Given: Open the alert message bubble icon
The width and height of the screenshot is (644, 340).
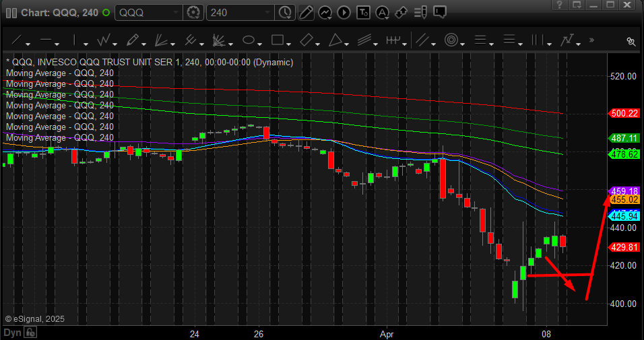Looking at the screenshot, I should point(439,12).
